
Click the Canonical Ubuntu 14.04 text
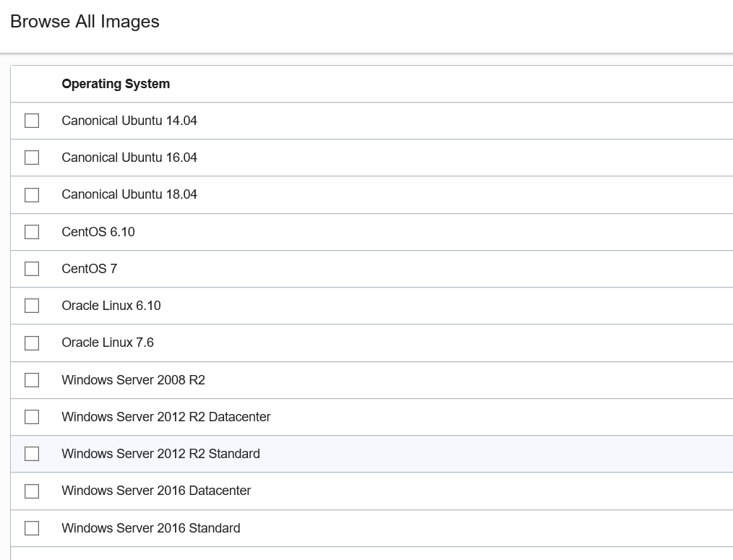tap(129, 121)
